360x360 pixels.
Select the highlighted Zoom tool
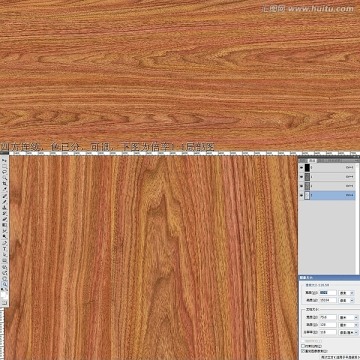pos(4,284)
